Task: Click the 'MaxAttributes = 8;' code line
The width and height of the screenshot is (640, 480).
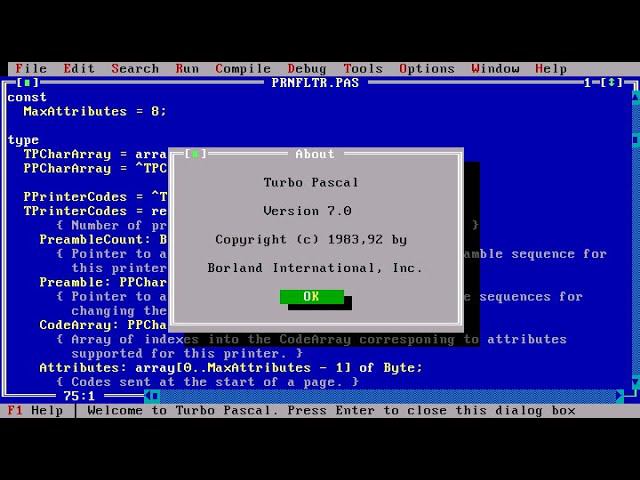Action: tap(95, 111)
